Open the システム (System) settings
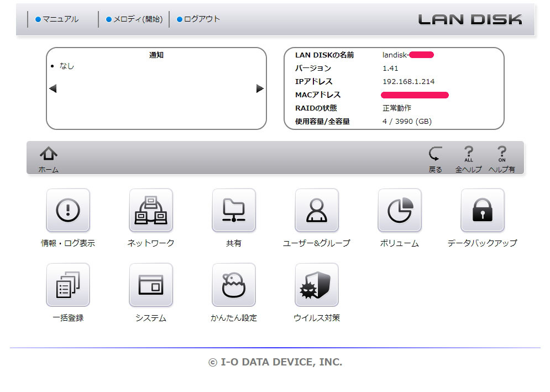The height and width of the screenshot is (392, 550). coord(150,285)
